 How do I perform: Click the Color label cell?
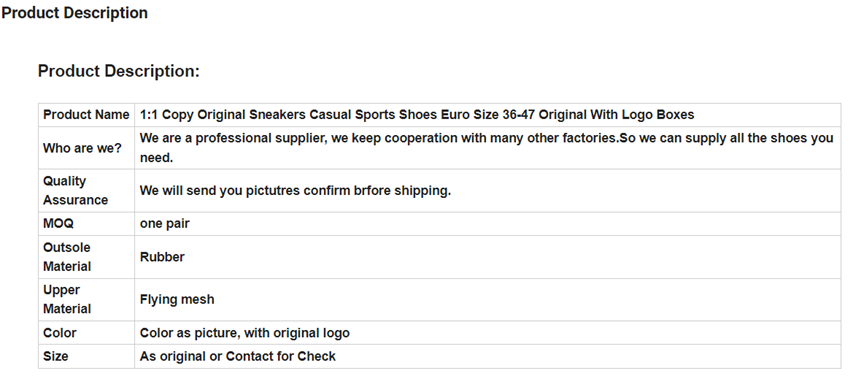tap(86, 333)
